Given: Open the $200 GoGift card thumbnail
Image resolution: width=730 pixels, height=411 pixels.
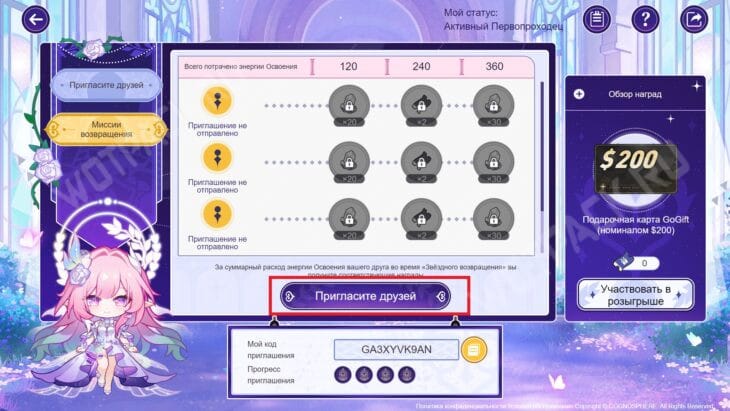Looking at the screenshot, I should pos(636,168).
